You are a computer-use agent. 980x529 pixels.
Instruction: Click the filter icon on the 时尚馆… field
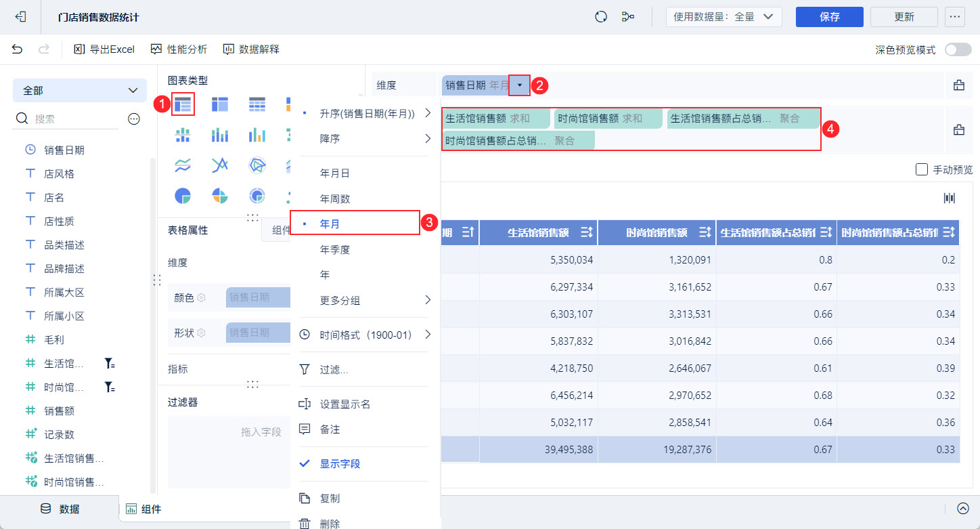click(109, 387)
